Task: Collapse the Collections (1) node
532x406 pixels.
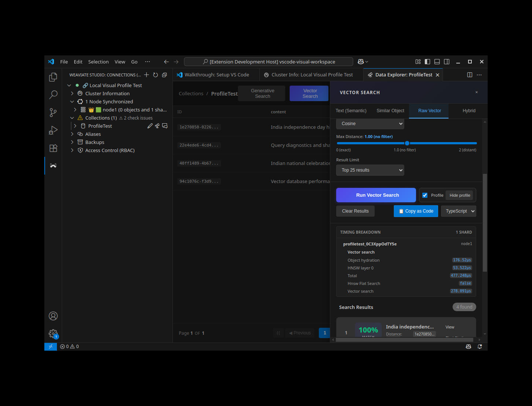Action: coord(72,118)
